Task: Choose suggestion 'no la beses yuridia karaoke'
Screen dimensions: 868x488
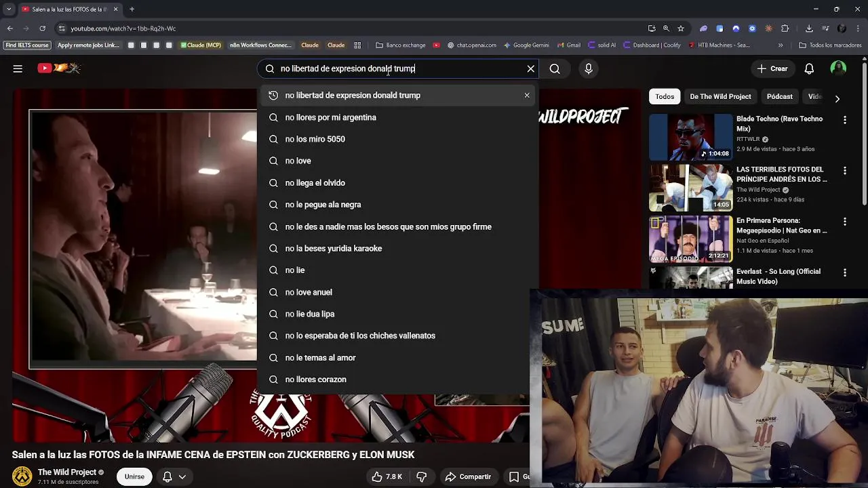Action: tap(397, 248)
